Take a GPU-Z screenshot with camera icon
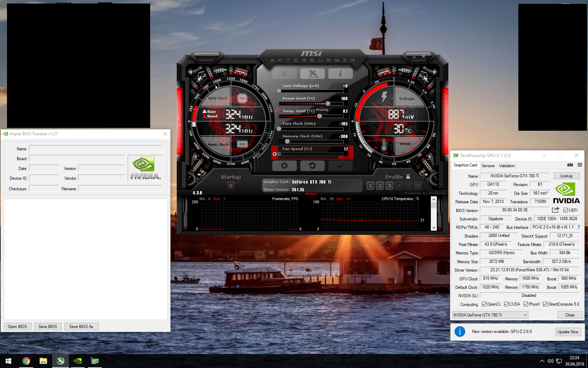Image resolution: width=588 pixels, height=368 pixels. click(x=570, y=165)
